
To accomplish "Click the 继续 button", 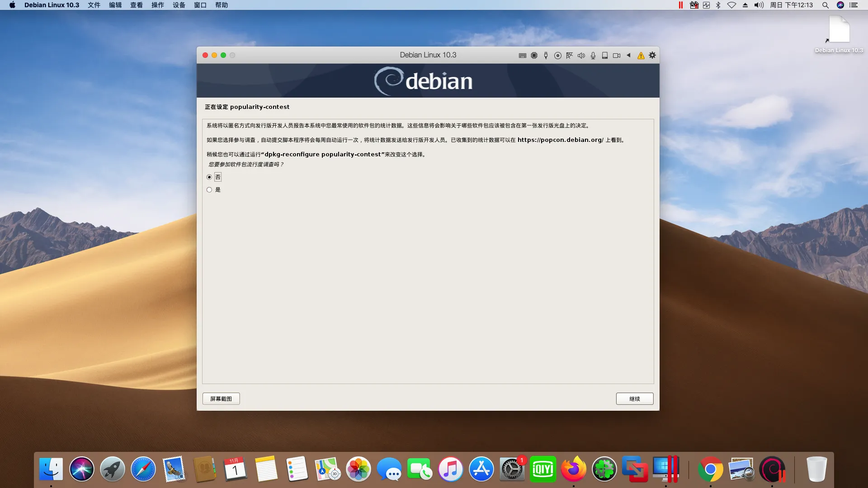I will tap(635, 399).
